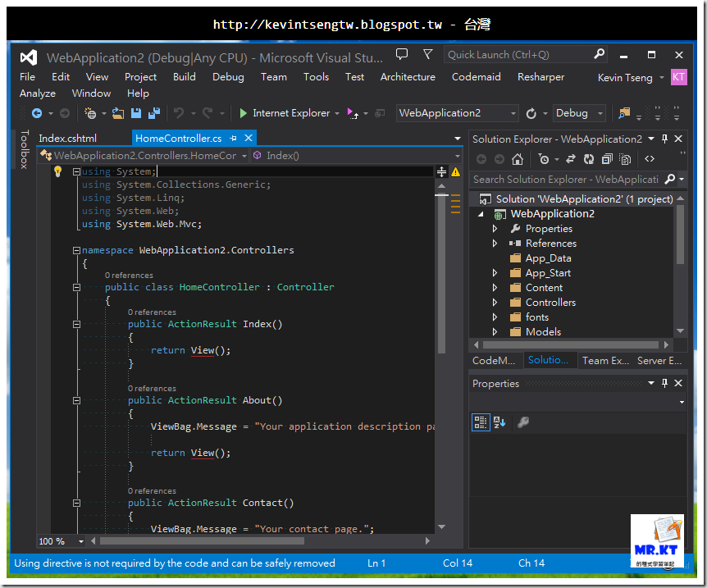This screenshot has width=707, height=588.
Task: Open the WebApplication2.Controllers.HomeController type dropdown
Action: (144, 156)
